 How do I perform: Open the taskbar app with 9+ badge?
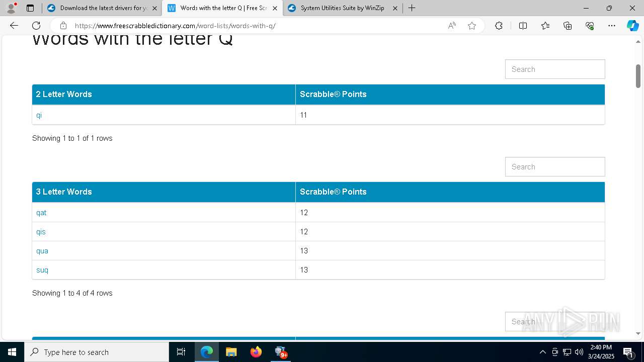(x=281, y=352)
